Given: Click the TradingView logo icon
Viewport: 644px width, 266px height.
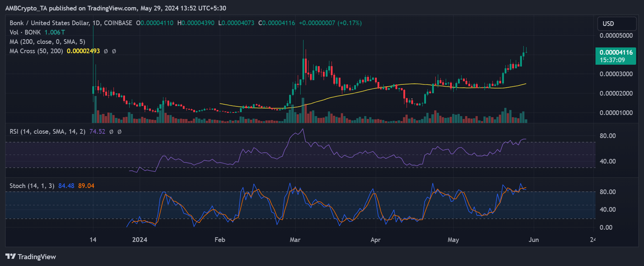Looking at the screenshot, I should [10, 256].
